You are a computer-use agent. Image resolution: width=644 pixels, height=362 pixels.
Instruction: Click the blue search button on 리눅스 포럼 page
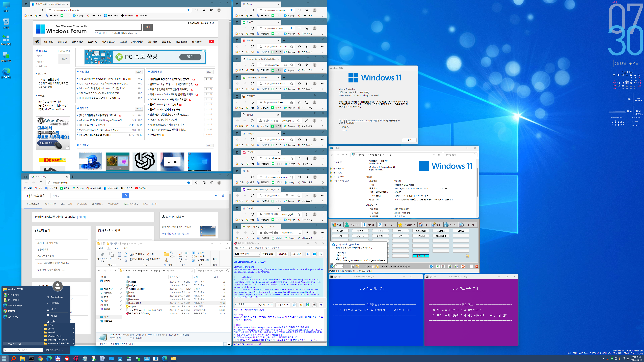coord(126,195)
